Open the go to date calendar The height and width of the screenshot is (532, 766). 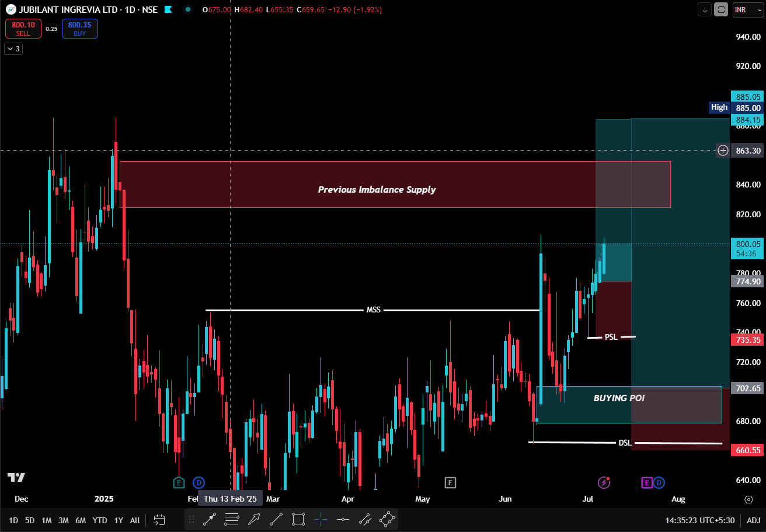coord(159,520)
